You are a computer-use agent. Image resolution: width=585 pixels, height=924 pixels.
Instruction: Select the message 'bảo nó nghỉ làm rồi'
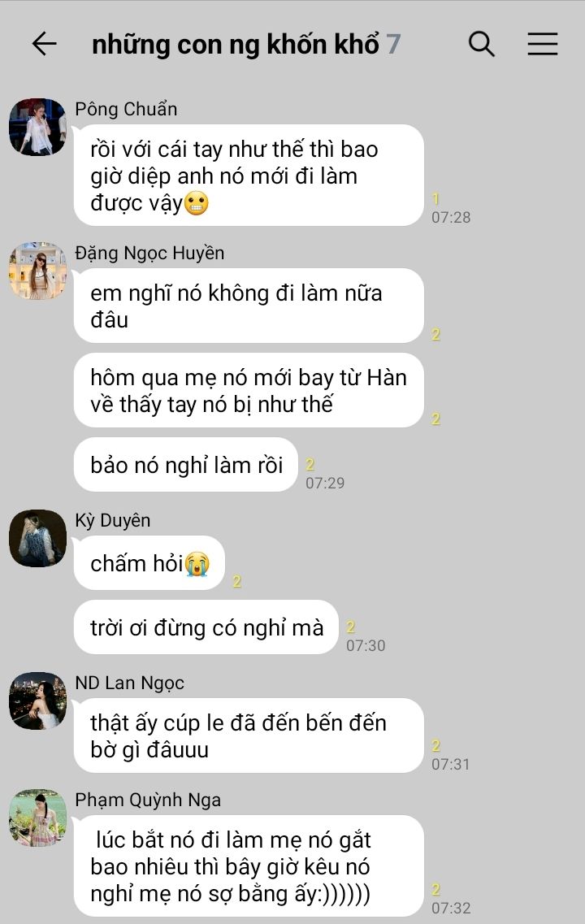pos(186,464)
